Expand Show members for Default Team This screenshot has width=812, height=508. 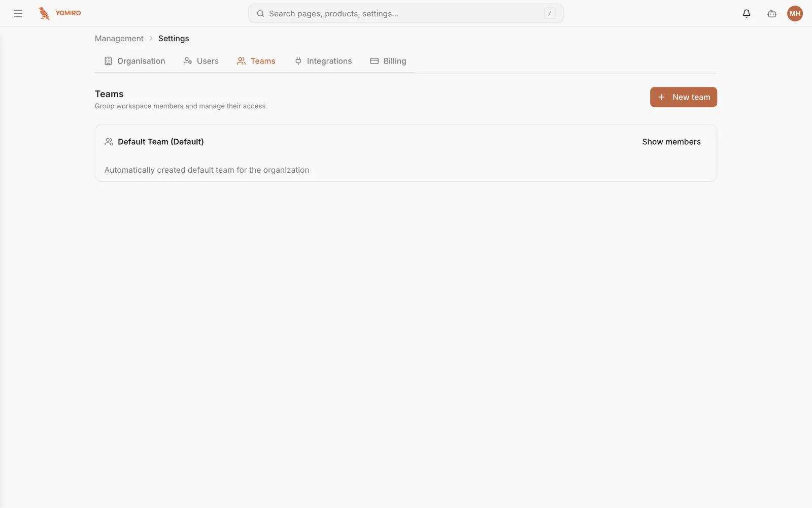tap(671, 142)
